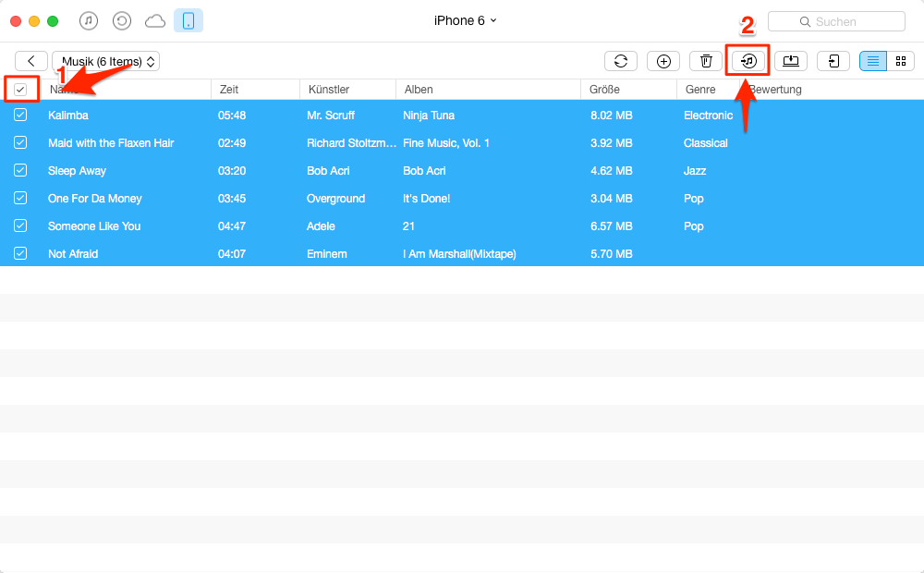Toggle the select-all checkbox in header
The width and height of the screenshot is (924, 573).
[20, 90]
